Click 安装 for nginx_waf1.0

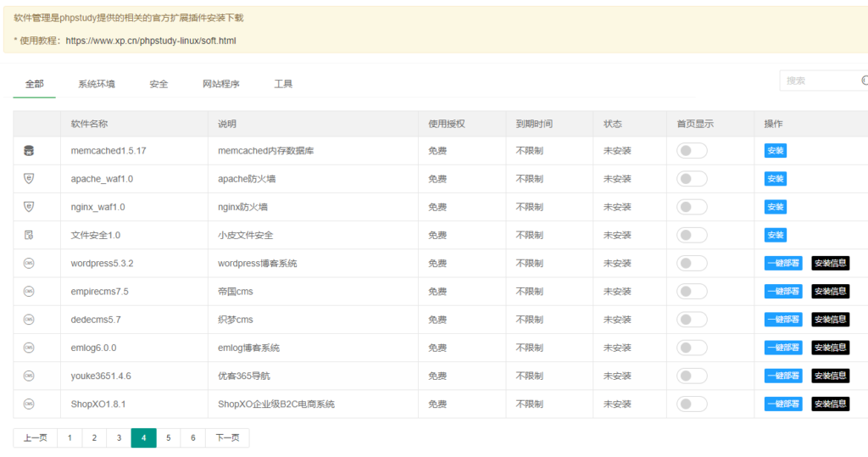tap(775, 207)
